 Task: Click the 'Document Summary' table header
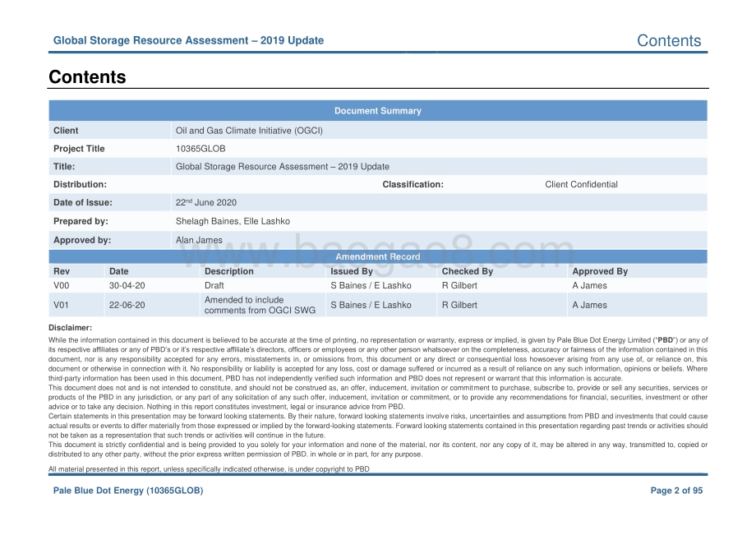378,111
